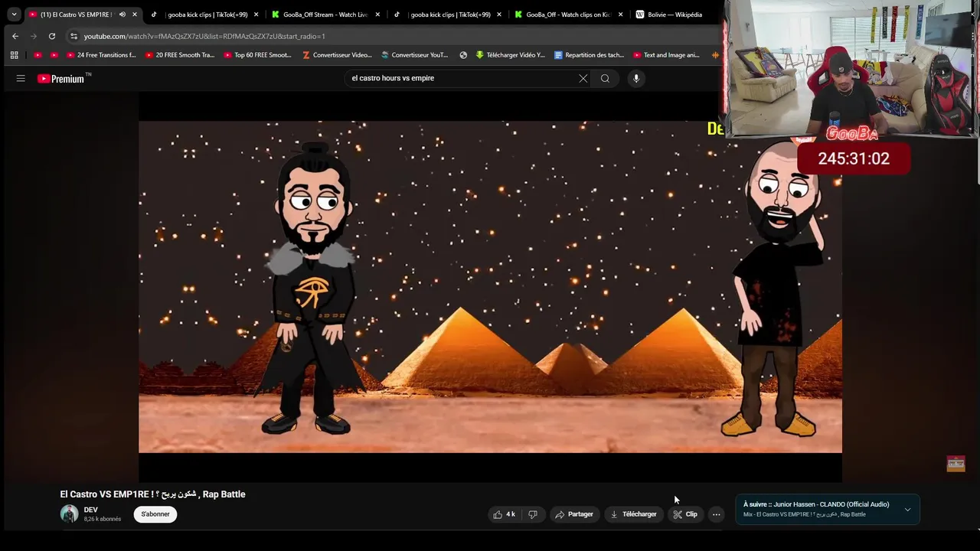This screenshot has width=980, height=551.
Task: Open Repartition des tach... bookmark
Action: coord(589,55)
